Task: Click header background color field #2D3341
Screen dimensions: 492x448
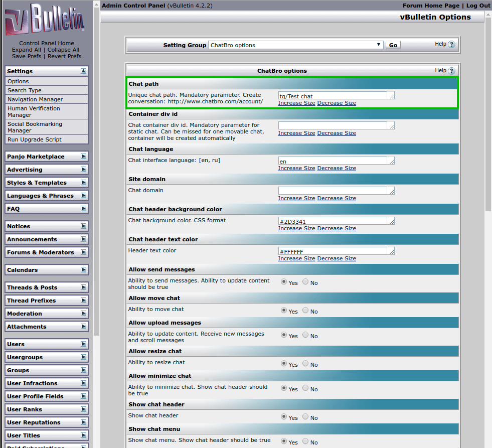Action: pos(336,221)
